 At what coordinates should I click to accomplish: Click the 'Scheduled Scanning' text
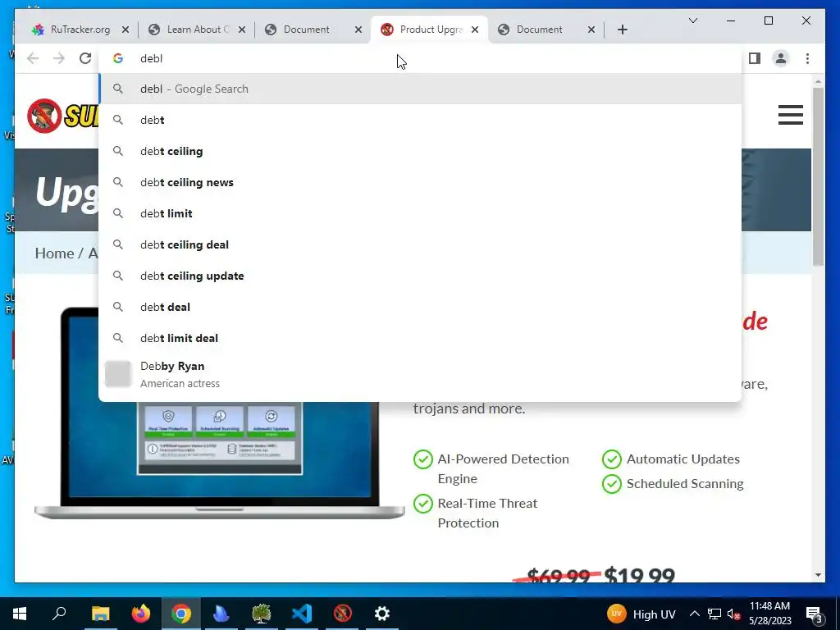[685, 484]
